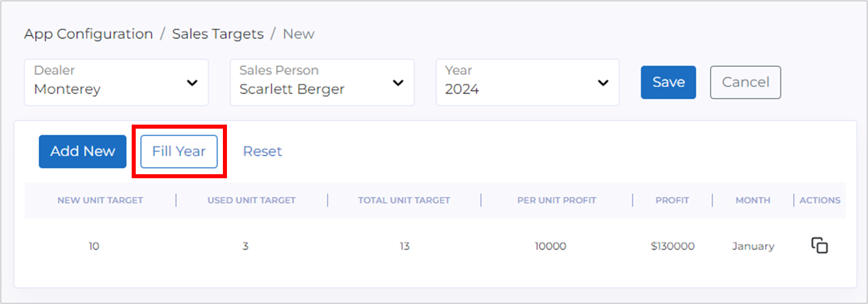Select the Per Unit Profit column header
Viewport: 868px width, 304px height.
pos(557,200)
